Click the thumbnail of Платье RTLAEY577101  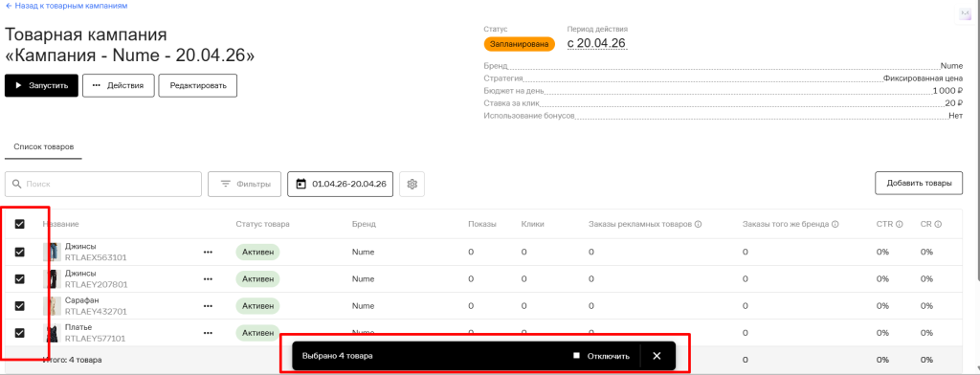coord(52,333)
